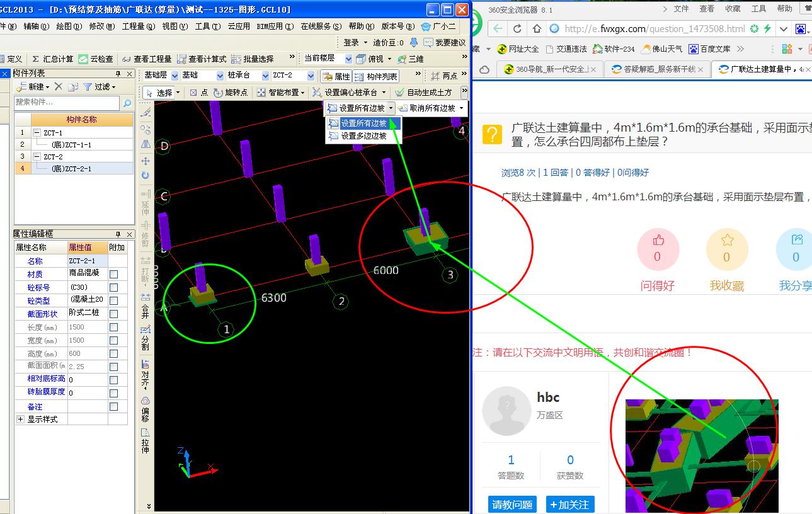The height and width of the screenshot is (514, 812).
Task: Click the search magnifier in component list
Action: (x=127, y=103)
